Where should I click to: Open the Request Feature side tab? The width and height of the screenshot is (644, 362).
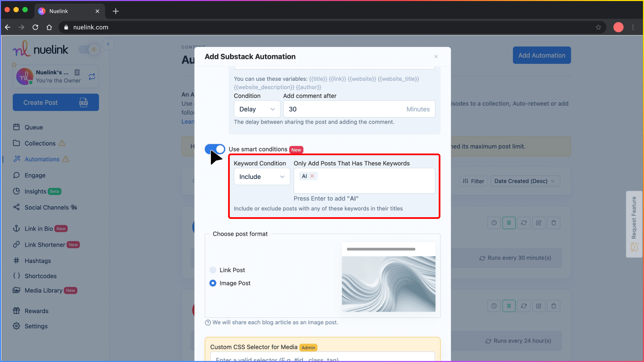point(634,224)
